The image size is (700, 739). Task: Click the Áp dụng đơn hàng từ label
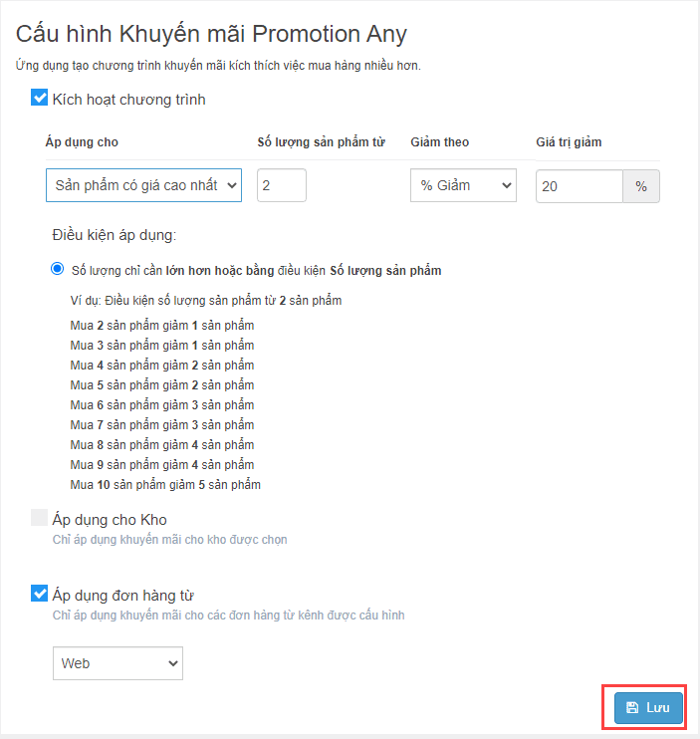122,596
